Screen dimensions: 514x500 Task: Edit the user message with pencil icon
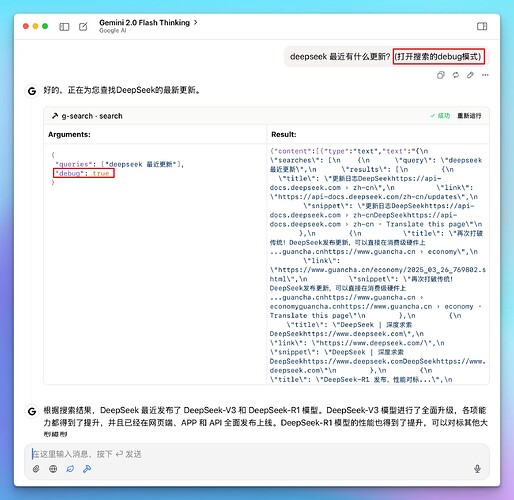470,75
